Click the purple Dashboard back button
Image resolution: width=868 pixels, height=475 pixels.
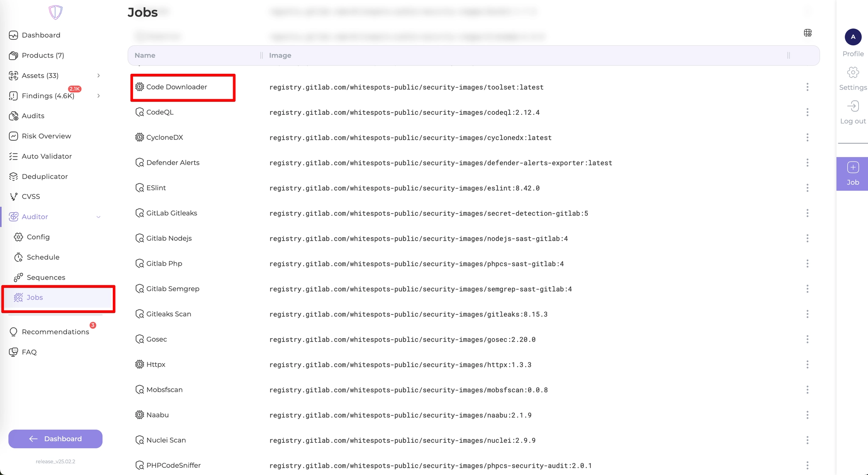click(56, 439)
